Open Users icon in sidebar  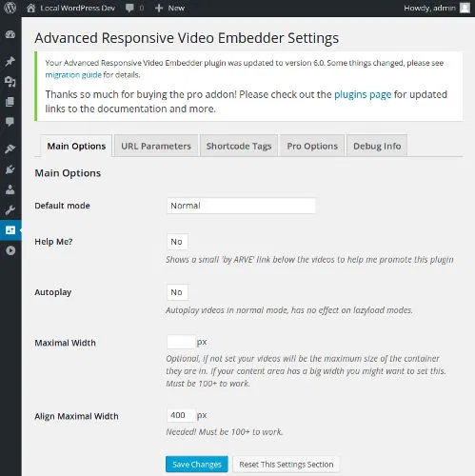(10, 189)
